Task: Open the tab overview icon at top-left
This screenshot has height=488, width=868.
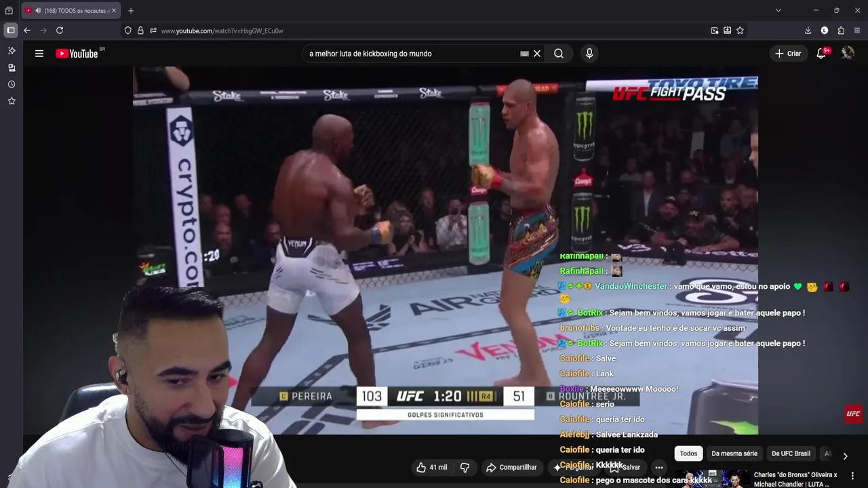Action: (9, 11)
